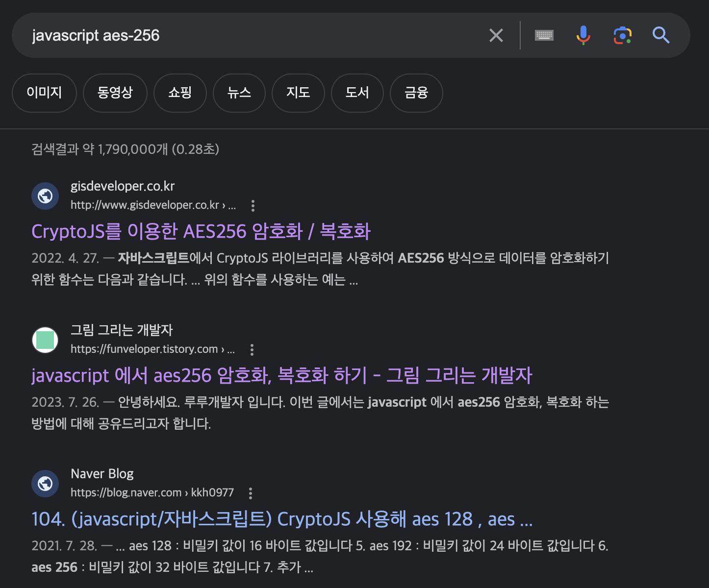
Task: Open CryptoJS를 이용한 AES256 암호화 / 복호화 link
Action: coord(201,231)
